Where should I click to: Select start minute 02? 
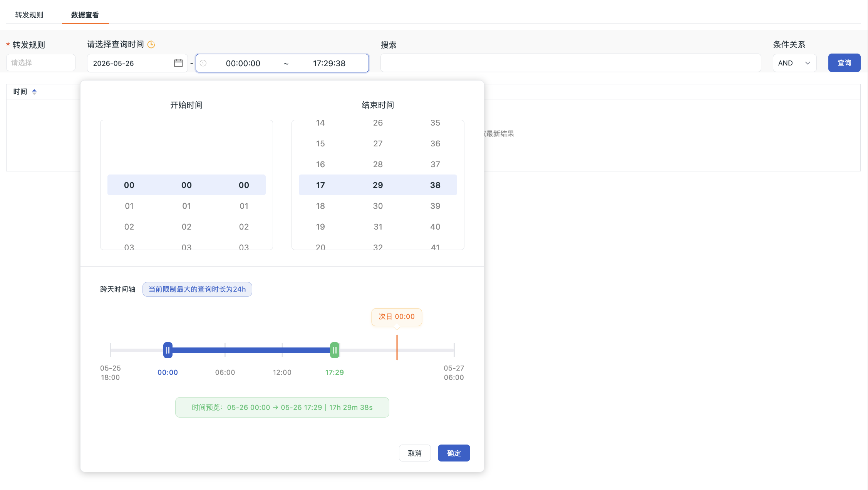186,227
